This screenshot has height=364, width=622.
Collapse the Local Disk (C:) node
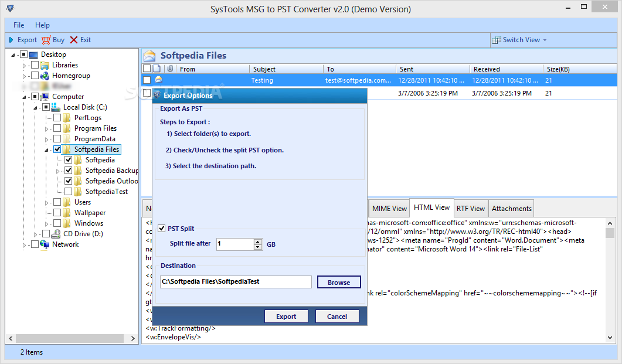[35, 107]
